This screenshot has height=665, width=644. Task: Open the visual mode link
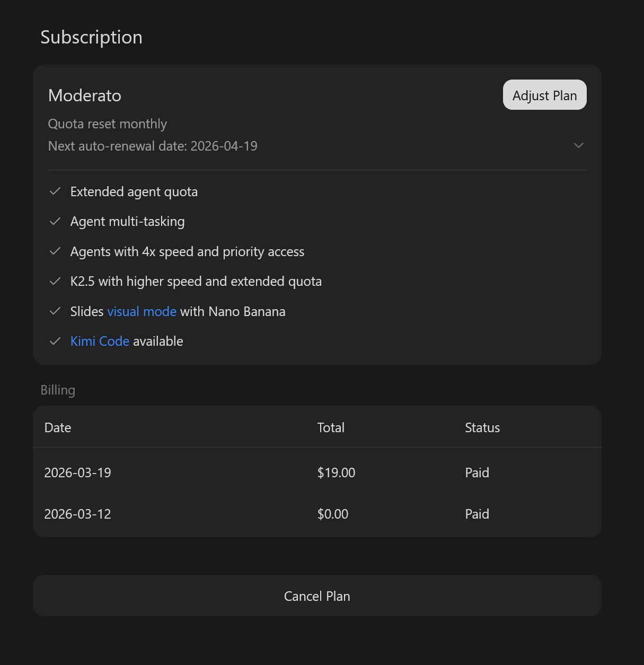[x=142, y=311]
